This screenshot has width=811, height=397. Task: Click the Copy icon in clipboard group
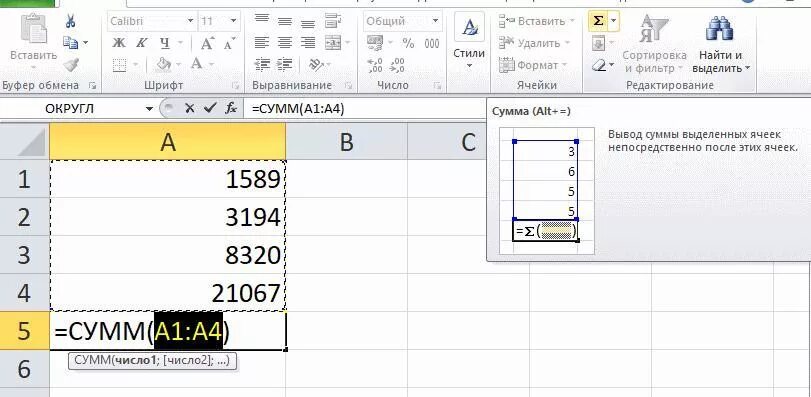[x=70, y=43]
